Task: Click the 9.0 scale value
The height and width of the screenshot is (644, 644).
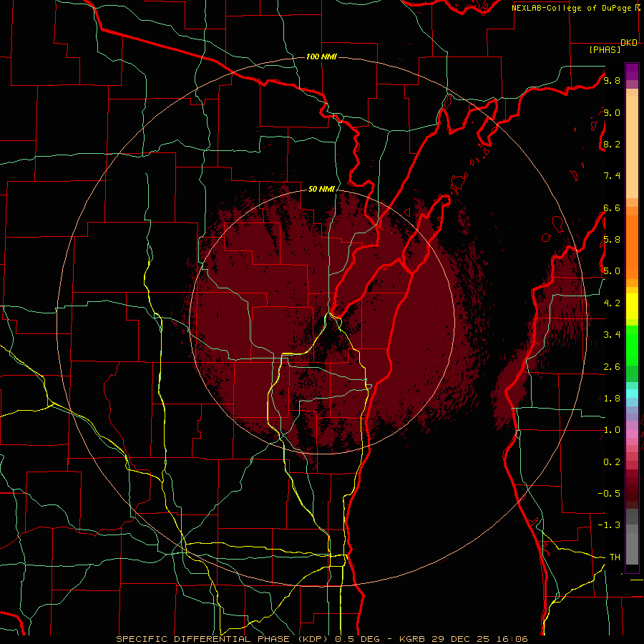Action: coord(612,112)
